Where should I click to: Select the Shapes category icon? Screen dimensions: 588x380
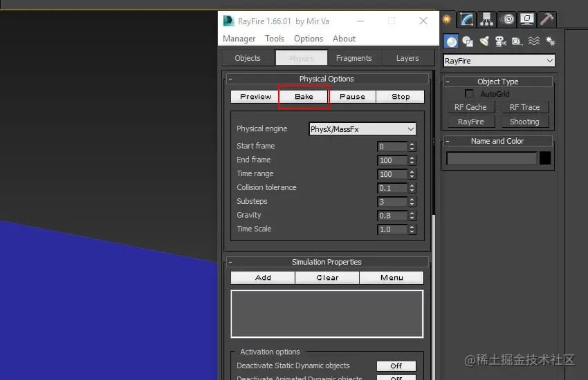coord(468,41)
